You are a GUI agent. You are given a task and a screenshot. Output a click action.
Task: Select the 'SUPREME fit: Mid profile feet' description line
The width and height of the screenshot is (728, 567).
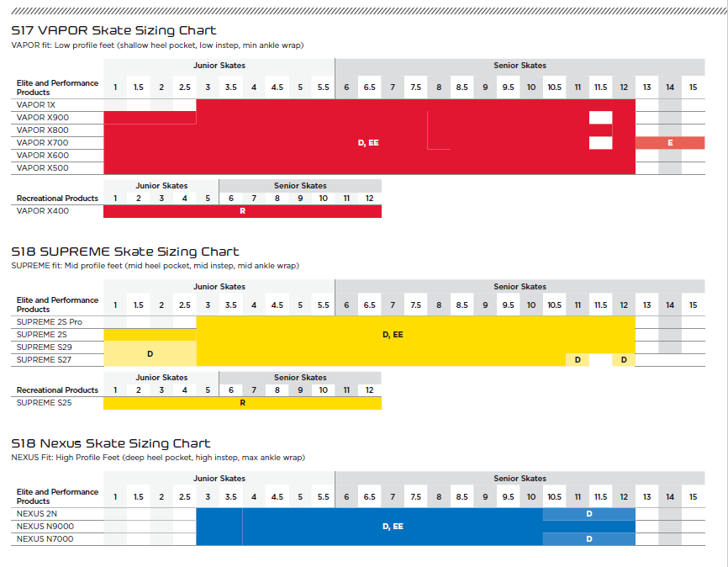(155, 266)
